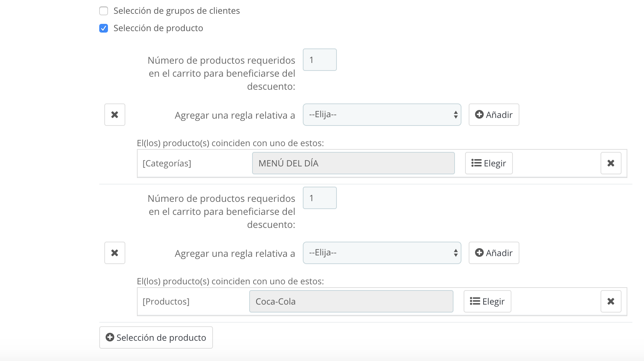The width and height of the screenshot is (644, 361).
Task: Click the Selección de producto checkbox label
Action: (158, 28)
